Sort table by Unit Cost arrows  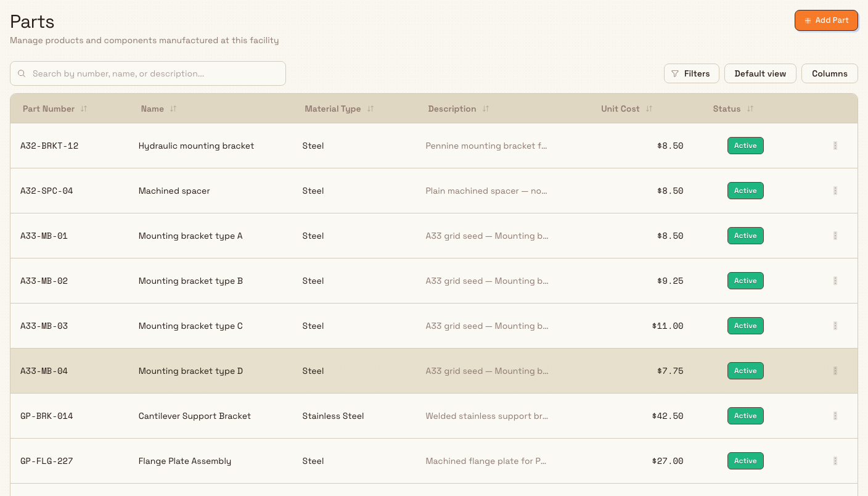(649, 109)
